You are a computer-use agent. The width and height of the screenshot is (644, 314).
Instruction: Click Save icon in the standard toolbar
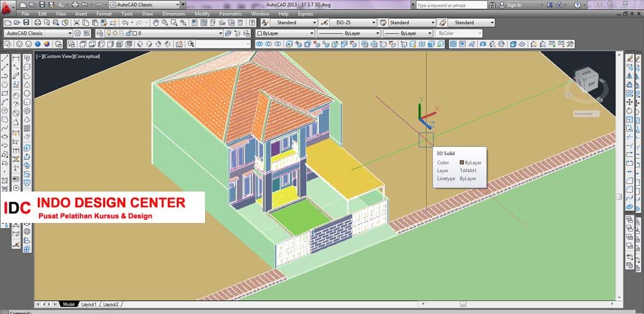pos(26,23)
